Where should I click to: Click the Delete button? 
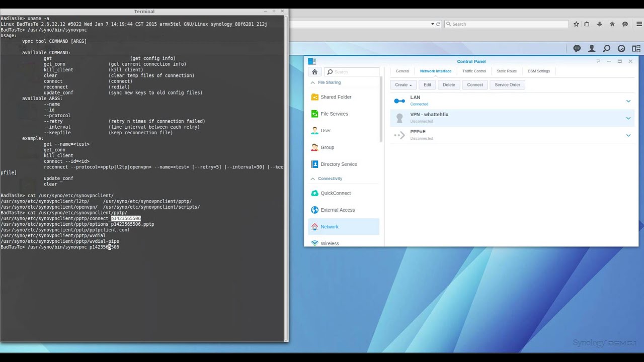[449, 85]
